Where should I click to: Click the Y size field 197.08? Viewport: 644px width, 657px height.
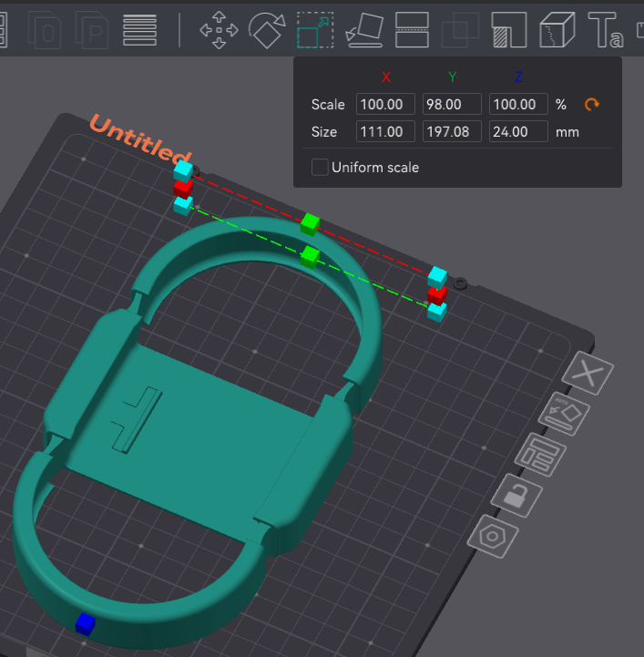452,131
